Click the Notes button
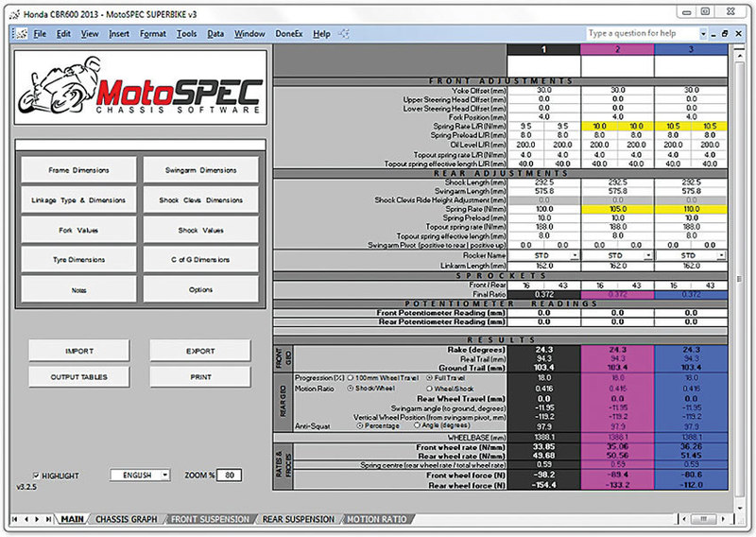The height and width of the screenshot is (537, 756). [x=78, y=289]
